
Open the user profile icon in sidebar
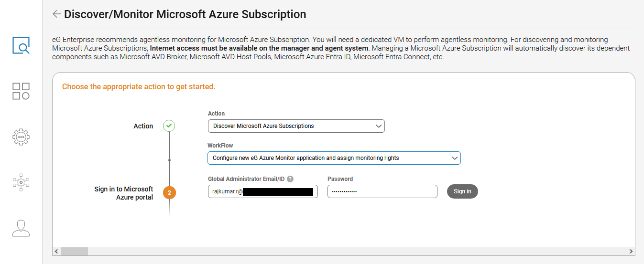21,228
